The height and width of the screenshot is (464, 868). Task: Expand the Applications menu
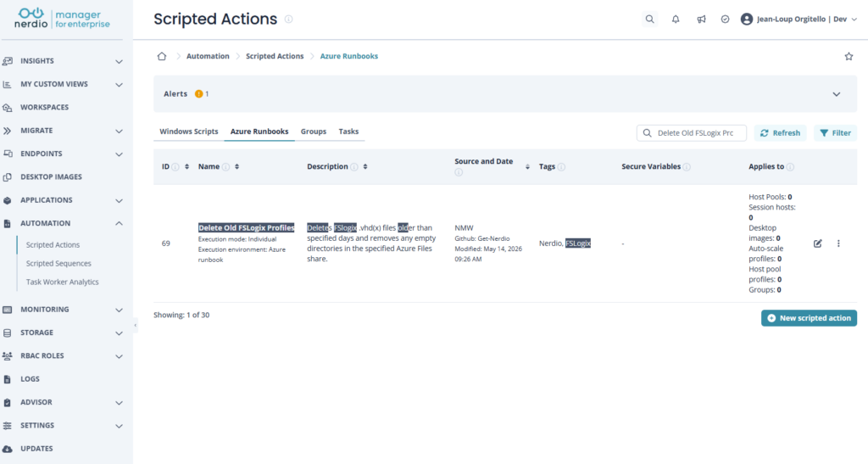point(119,200)
